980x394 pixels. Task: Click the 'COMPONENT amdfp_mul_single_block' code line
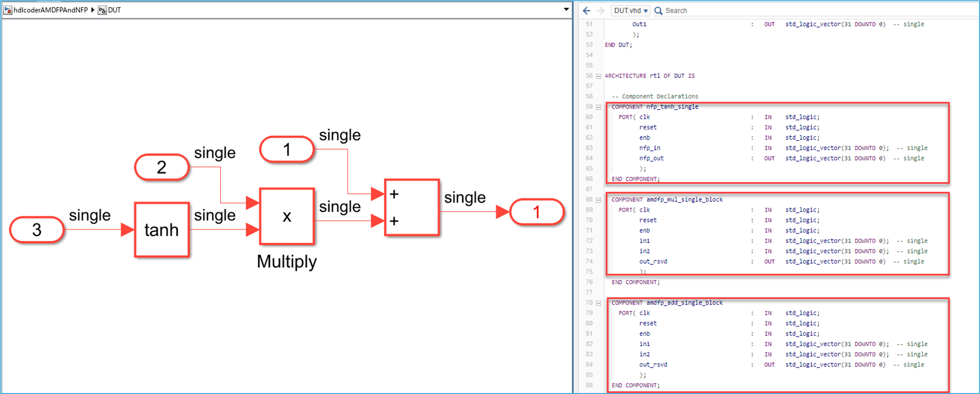click(667, 200)
